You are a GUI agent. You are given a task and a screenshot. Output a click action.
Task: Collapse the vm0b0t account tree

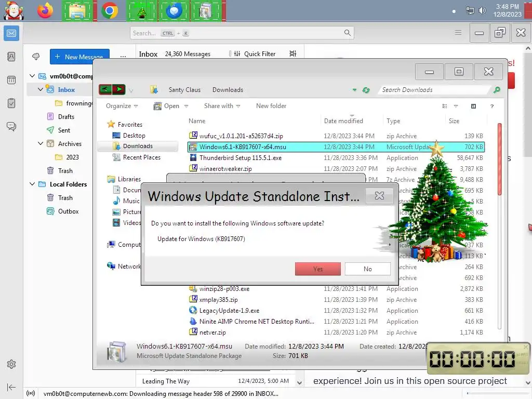(x=32, y=76)
